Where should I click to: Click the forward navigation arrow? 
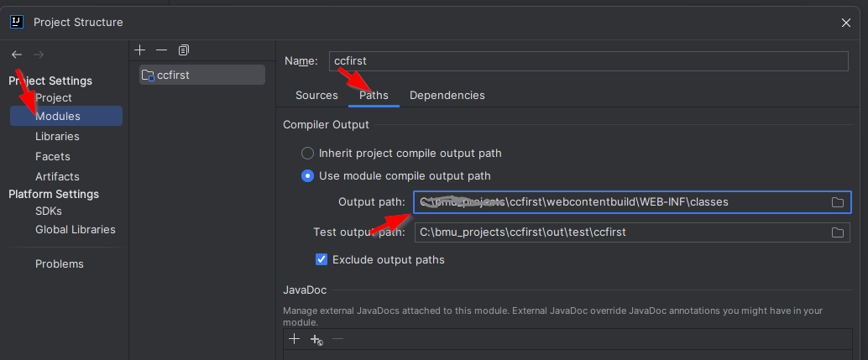point(38,55)
